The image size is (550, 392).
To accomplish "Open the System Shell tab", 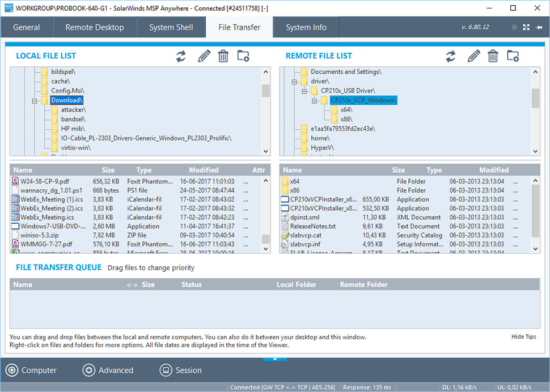I will 171,27.
